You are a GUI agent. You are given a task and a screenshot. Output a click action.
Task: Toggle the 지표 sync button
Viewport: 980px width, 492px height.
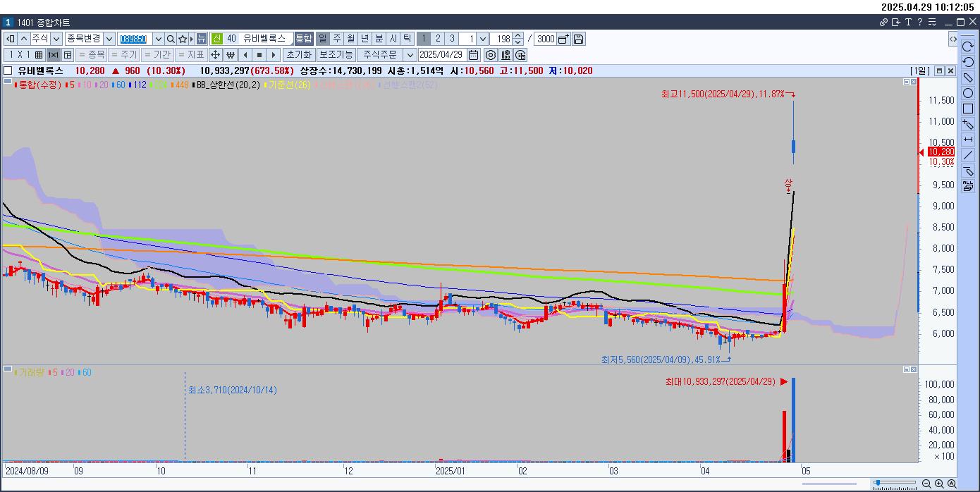190,55
